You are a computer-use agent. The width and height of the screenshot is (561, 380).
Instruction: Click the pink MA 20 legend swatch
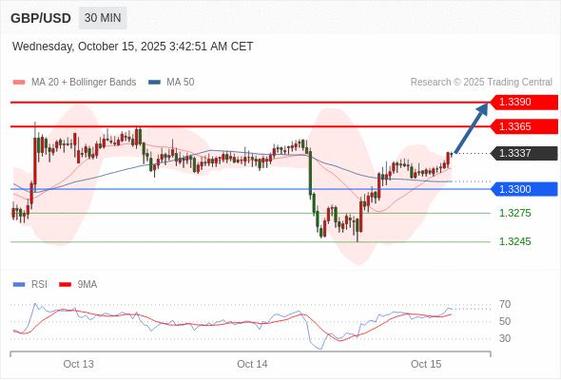(19, 82)
